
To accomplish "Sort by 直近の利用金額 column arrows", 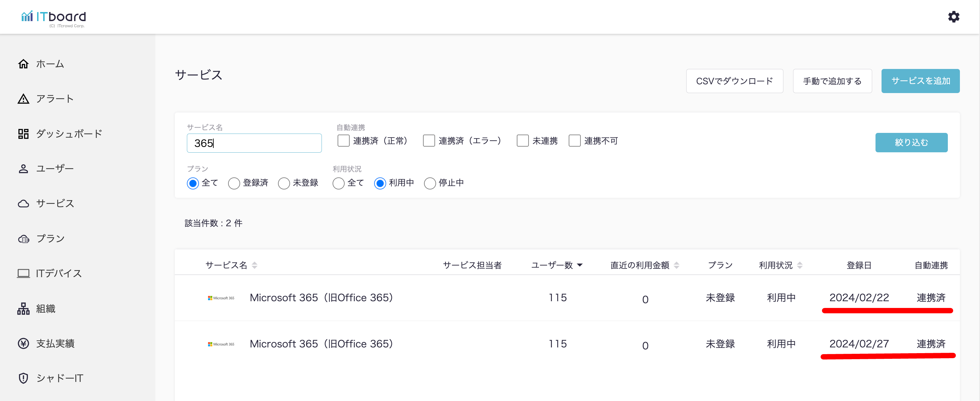I will (x=677, y=265).
